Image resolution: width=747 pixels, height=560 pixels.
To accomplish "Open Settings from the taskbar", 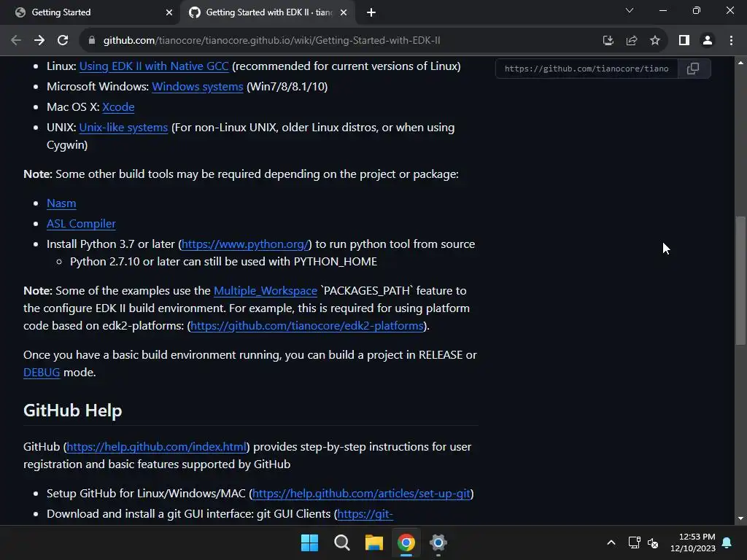I will [438, 542].
